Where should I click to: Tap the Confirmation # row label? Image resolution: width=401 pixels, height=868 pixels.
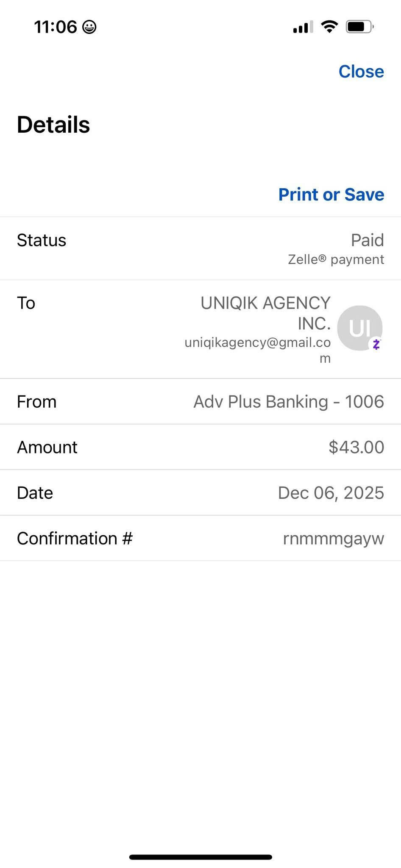tap(75, 538)
